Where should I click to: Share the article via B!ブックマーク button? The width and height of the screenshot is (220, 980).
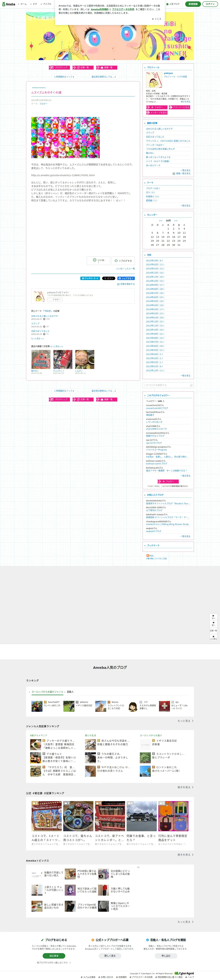click(90, 279)
